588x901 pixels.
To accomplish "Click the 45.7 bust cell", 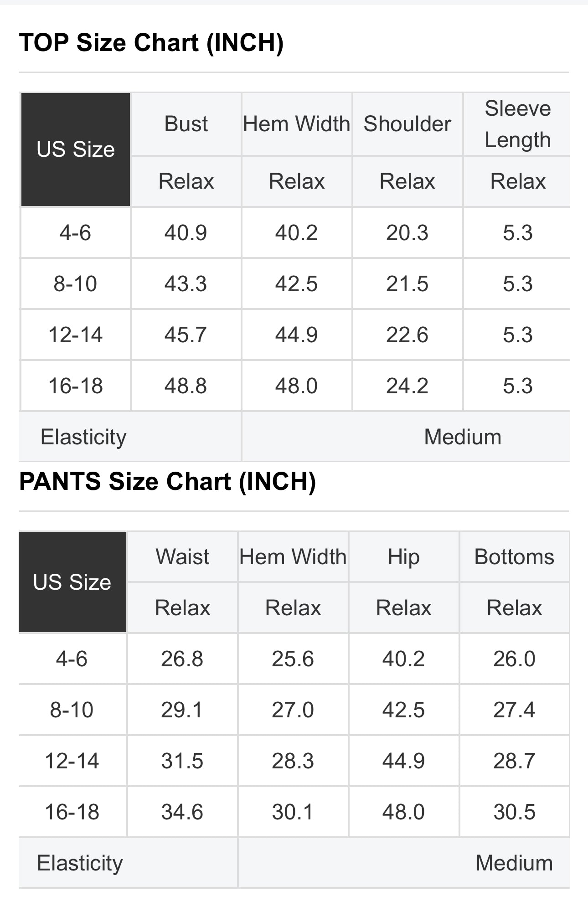I will 186,335.
